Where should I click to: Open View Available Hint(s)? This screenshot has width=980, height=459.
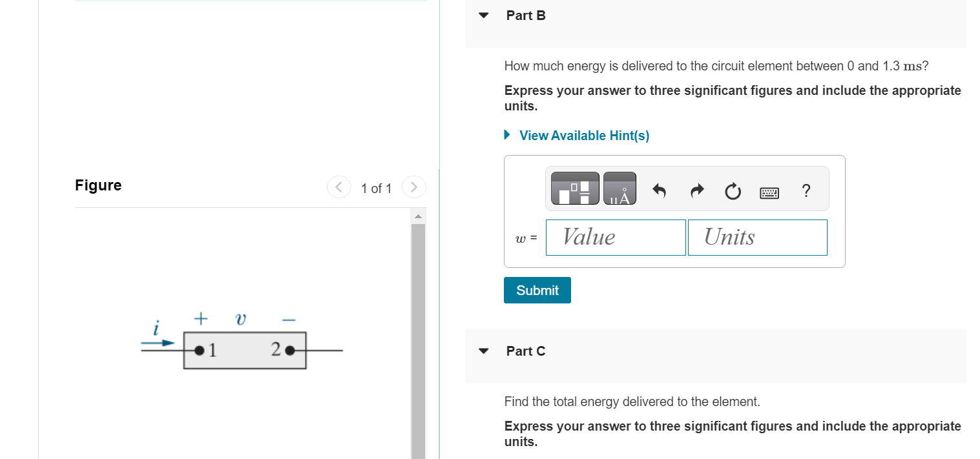tap(583, 135)
